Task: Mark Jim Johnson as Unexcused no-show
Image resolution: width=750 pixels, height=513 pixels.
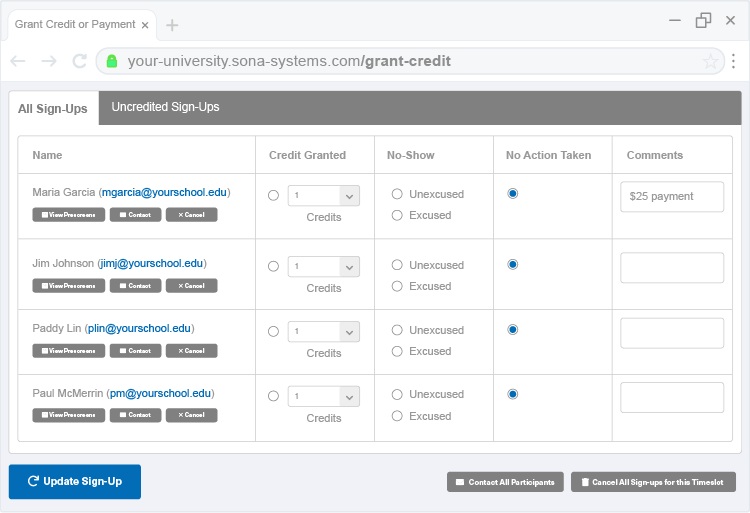Action: tap(397, 265)
